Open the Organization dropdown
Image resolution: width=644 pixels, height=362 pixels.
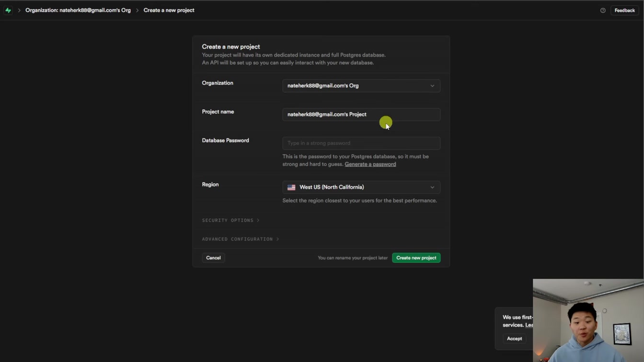pyautogui.click(x=361, y=86)
